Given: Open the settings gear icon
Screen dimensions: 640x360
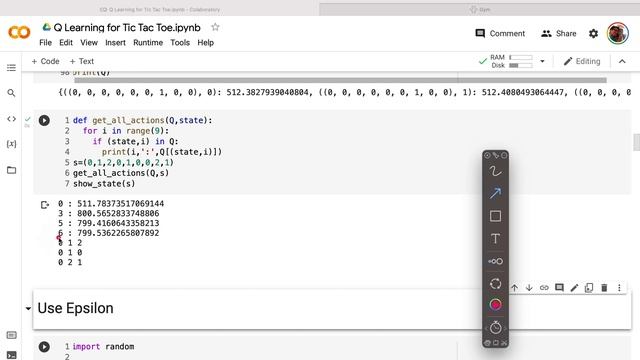Looking at the screenshot, I should pos(593,33).
